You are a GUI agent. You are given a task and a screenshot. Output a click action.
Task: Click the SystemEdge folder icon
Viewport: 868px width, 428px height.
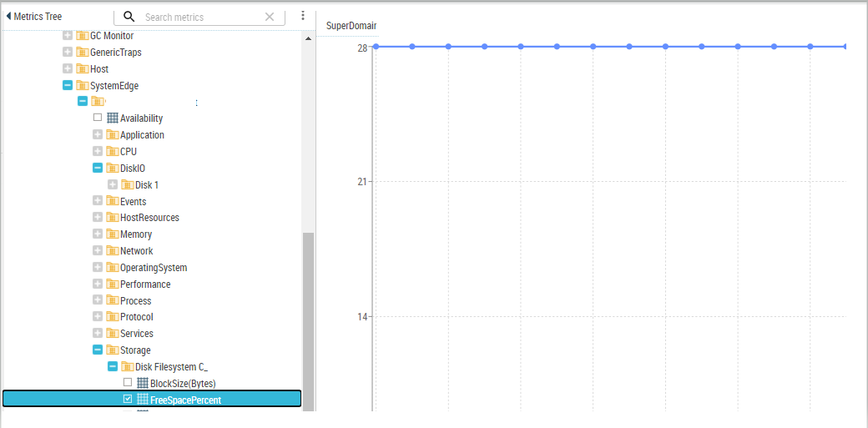point(83,85)
